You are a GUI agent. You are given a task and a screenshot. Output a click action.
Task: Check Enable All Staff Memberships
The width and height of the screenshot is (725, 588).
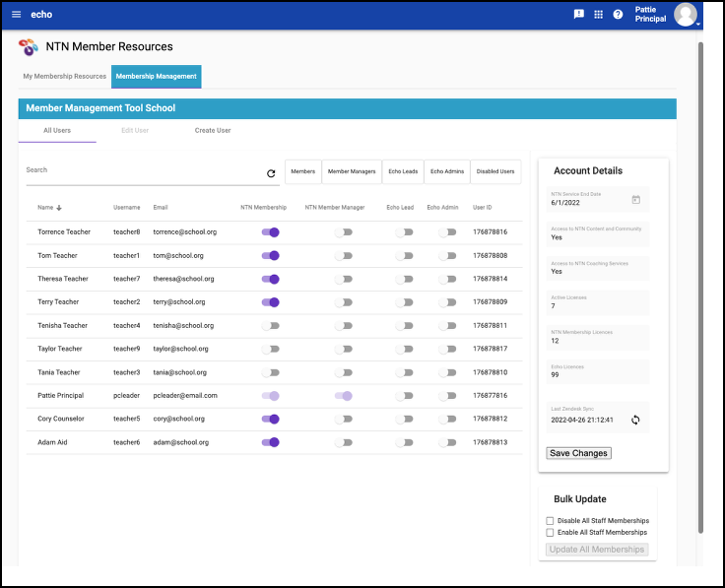click(x=550, y=532)
